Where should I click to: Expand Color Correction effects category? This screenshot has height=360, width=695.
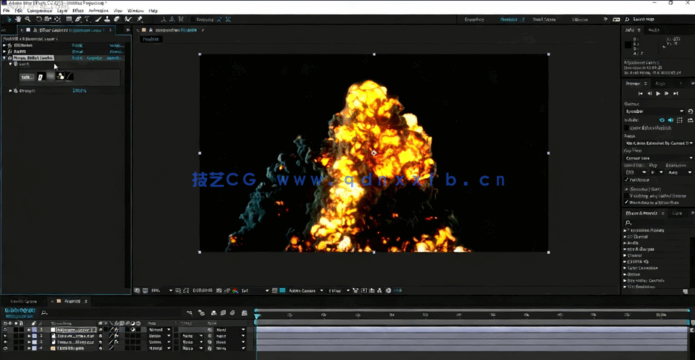click(625, 268)
